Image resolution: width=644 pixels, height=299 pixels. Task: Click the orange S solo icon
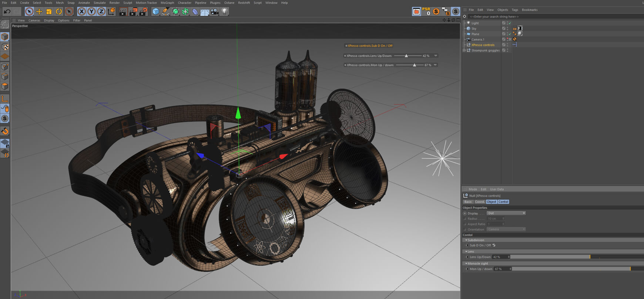[436, 11]
